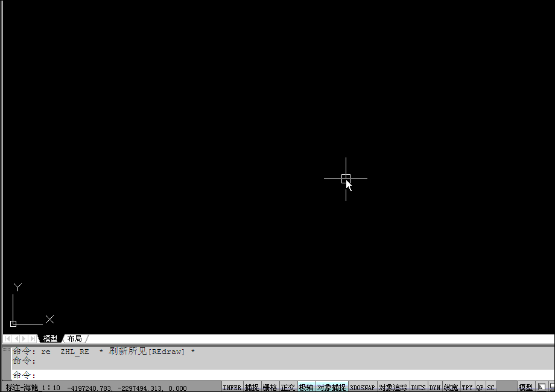Open the quick view layouts status bar icon
Image resolution: width=555 pixels, height=392 pixels.
click(x=542, y=387)
